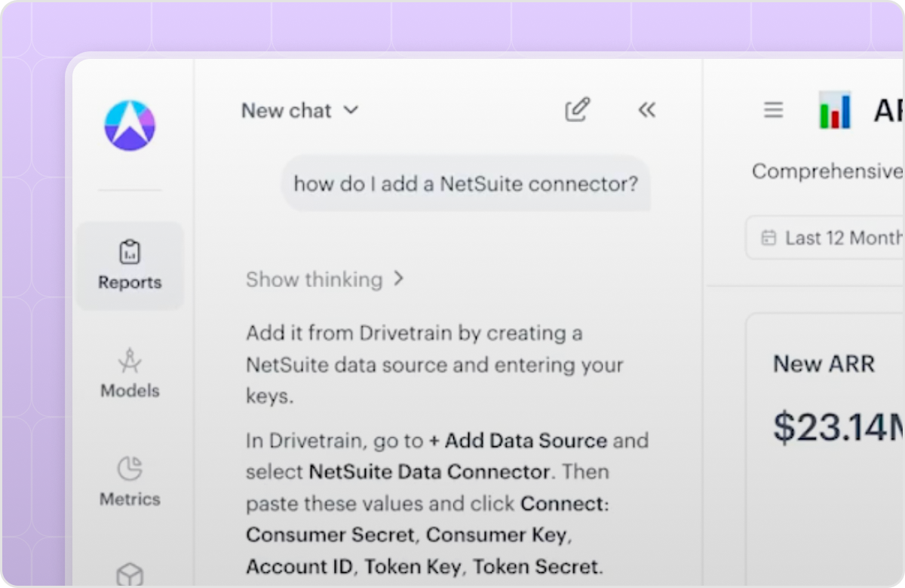Image resolution: width=905 pixels, height=588 pixels.
Task: Expand Show thinking section
Action: (325, 280)
